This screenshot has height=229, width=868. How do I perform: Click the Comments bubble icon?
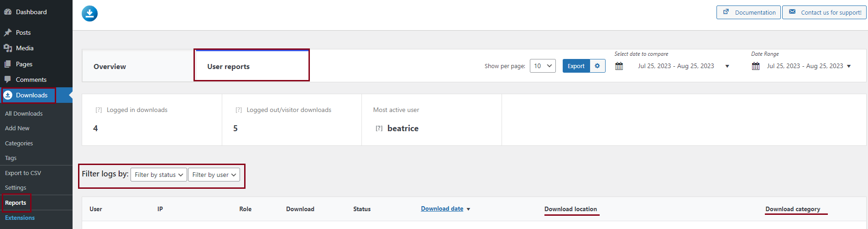[8, 80]
